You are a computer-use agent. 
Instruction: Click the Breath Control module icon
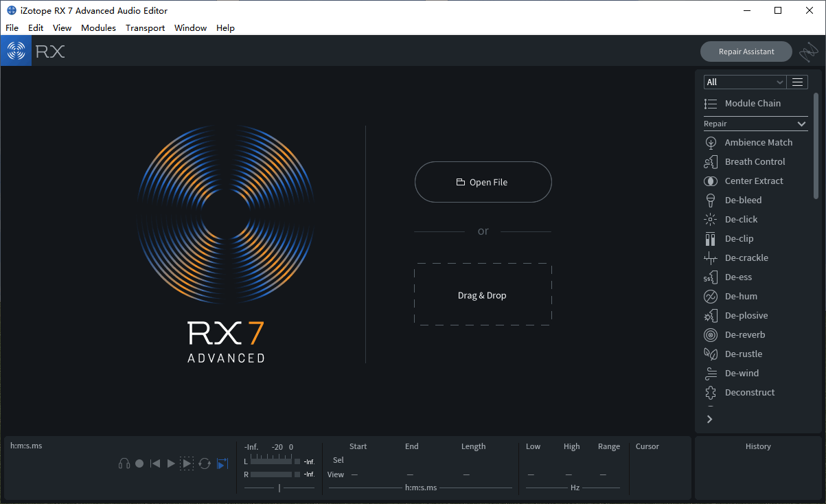pos(711,162)
